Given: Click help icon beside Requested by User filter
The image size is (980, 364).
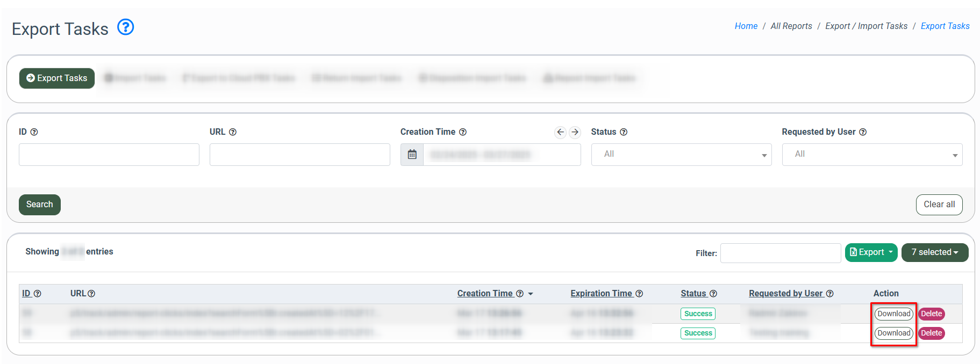Looking at the screenshot, I should coord(863,132).
